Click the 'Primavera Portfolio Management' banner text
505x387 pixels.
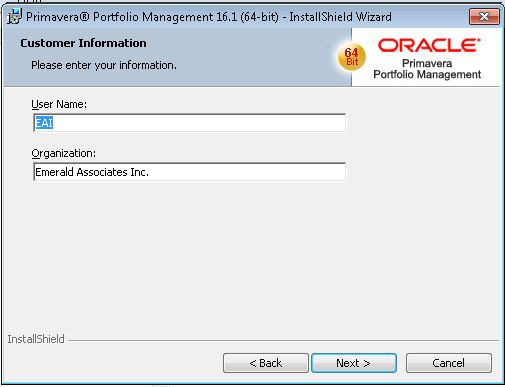(427, 69)
